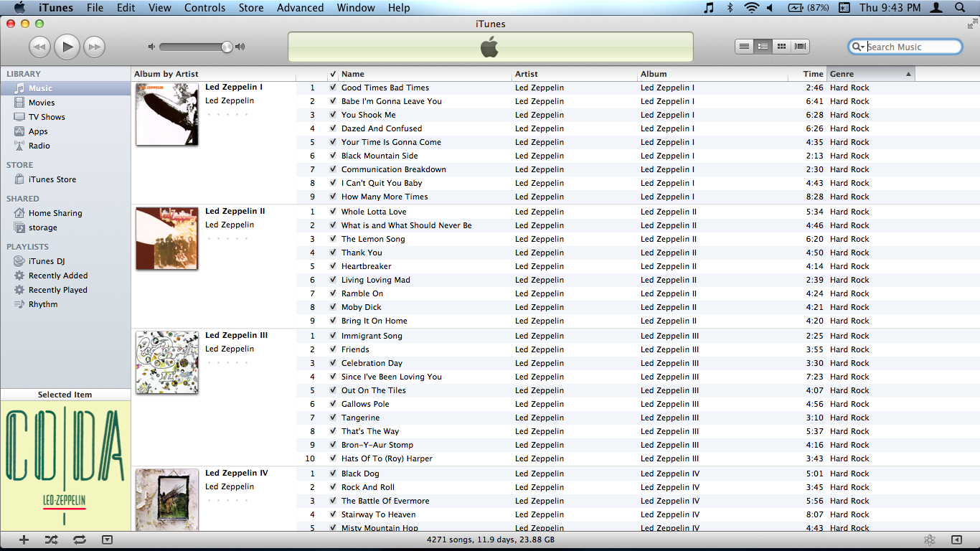Reverse sort order with Genre arrow
The height and width of the screenshot is (551, 980).
908,74
